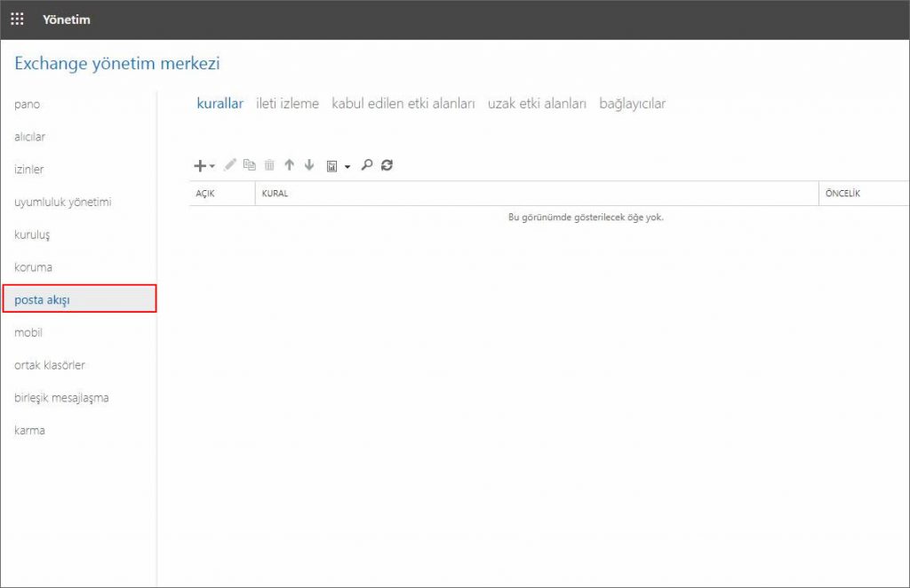Screen dimensions: 910x588
Task: Open koruma in the left menu
Action: pos(33,267)
